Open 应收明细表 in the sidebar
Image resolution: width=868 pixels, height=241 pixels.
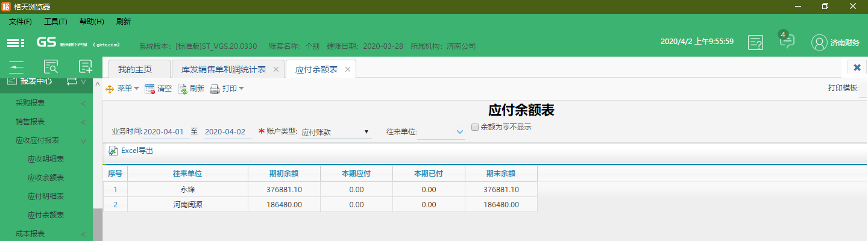46,159
